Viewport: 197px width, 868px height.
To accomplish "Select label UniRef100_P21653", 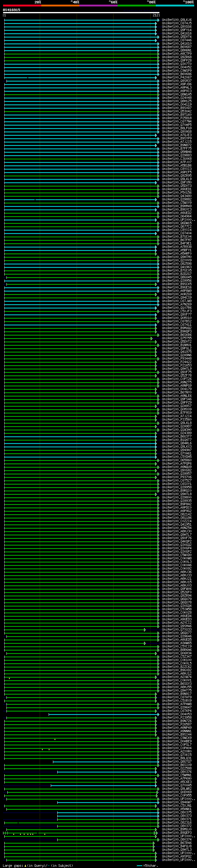I will pos(176,365).
